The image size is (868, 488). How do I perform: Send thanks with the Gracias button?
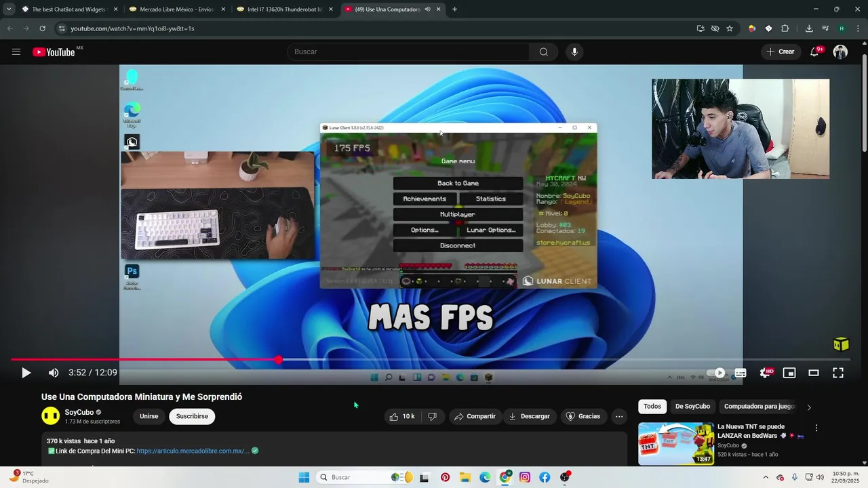(x=584, y=416)
